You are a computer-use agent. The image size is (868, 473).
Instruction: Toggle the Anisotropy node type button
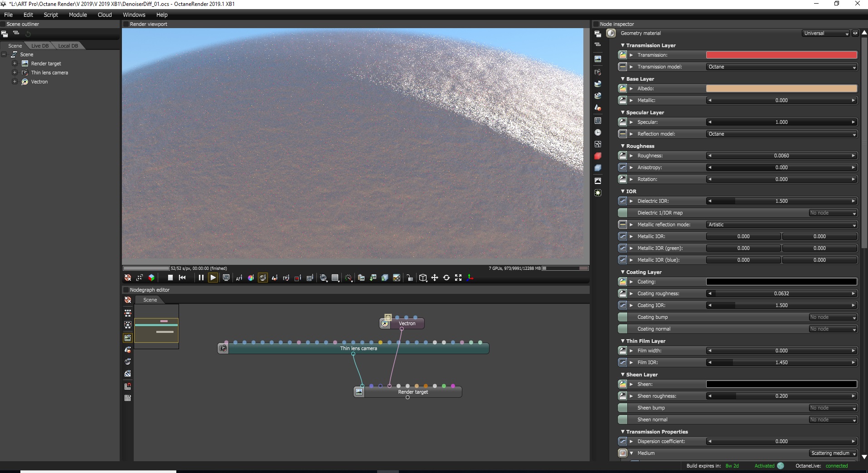(x=623, y=167)
